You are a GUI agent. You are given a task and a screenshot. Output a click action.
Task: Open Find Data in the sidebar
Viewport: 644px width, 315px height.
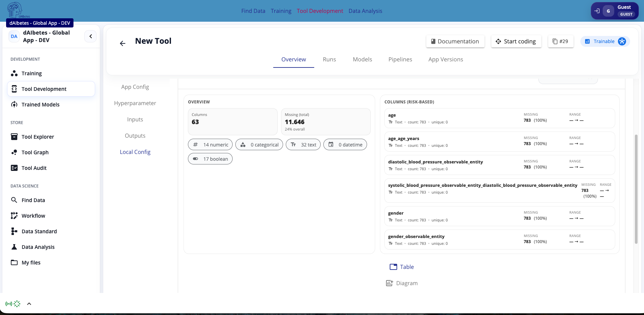point(51,200)
